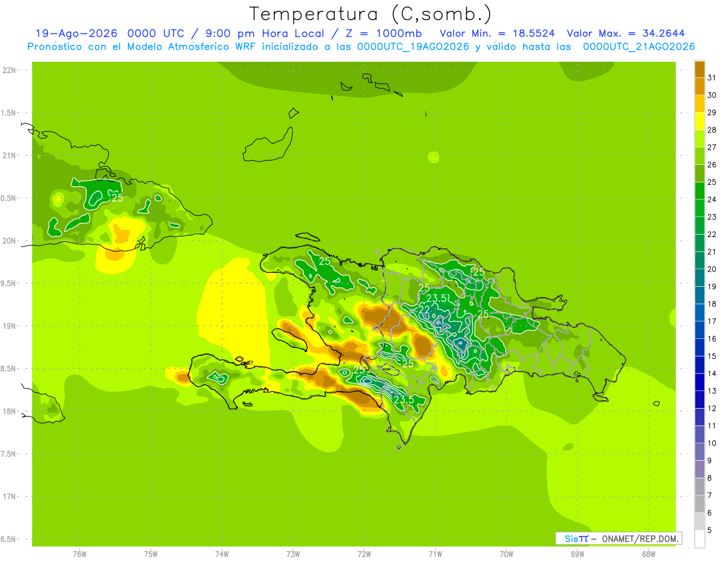Click the "9:00 pm Hora Local" text

(x=264, y=33)
